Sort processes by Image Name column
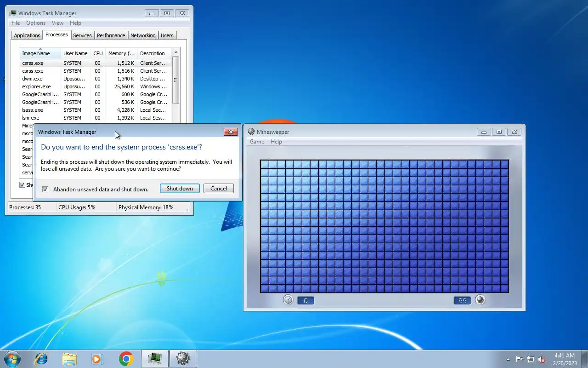The height and width of the screenshot is (368, 588). coord(40,53)
